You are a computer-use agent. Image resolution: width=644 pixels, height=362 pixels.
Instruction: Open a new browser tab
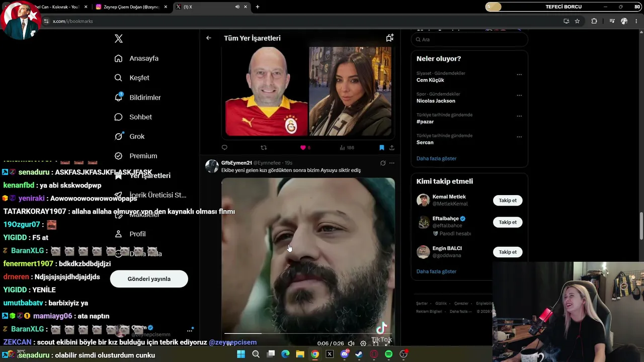[x=258, y=7]
